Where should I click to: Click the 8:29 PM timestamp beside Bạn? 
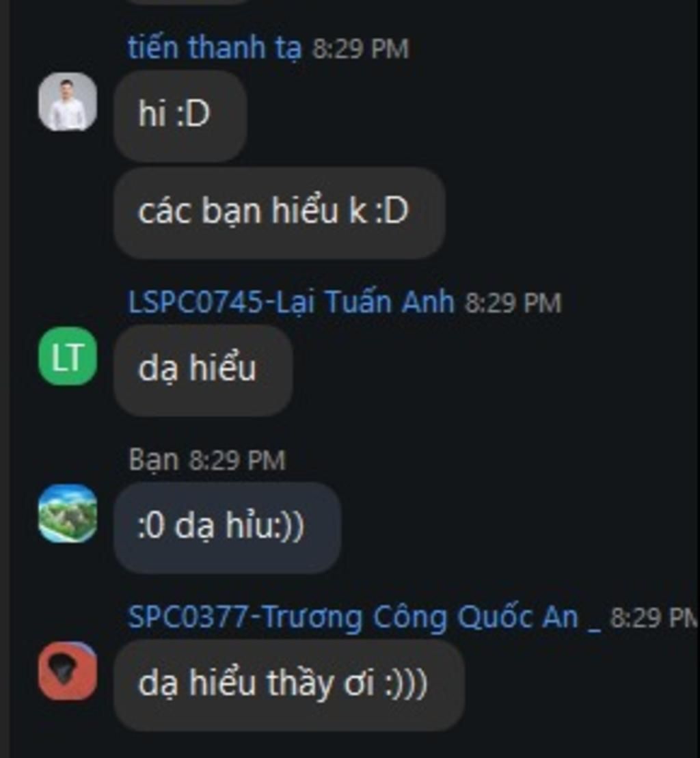pos(237,460)
